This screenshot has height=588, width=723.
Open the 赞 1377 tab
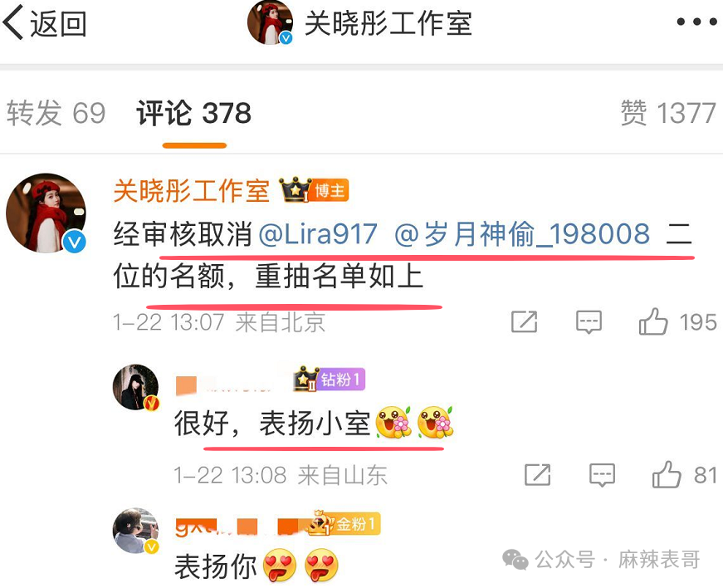(x=668, y=112)
